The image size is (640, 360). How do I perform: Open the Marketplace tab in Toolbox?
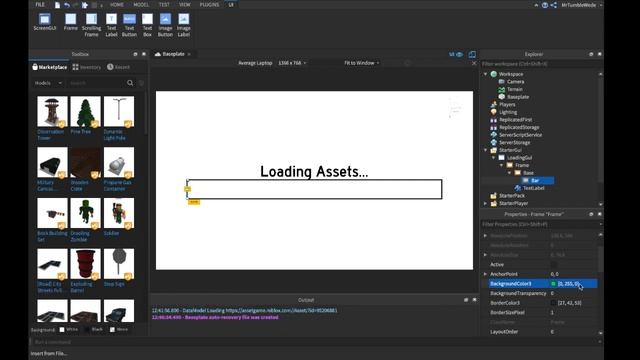click(49, 67)
